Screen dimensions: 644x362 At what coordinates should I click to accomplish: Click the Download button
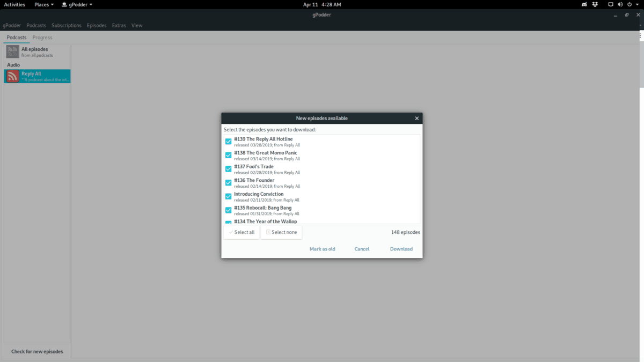pos(401,249)
